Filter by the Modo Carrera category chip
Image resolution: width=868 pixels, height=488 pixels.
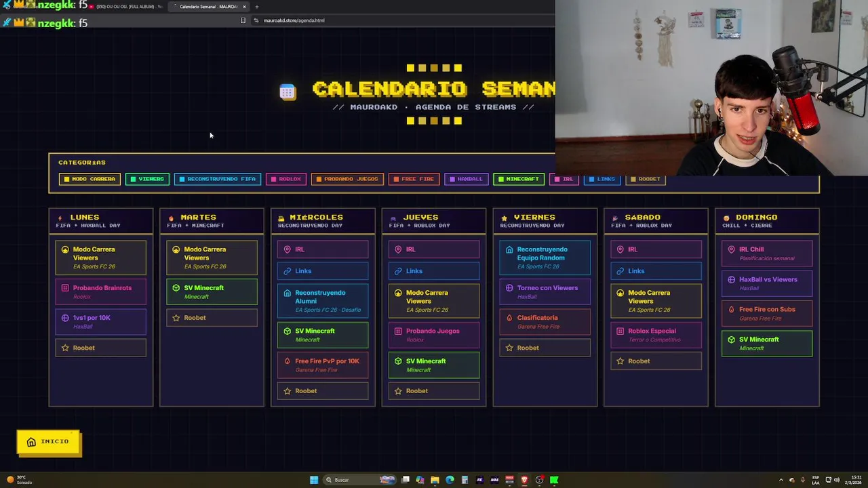coord(90,179)
